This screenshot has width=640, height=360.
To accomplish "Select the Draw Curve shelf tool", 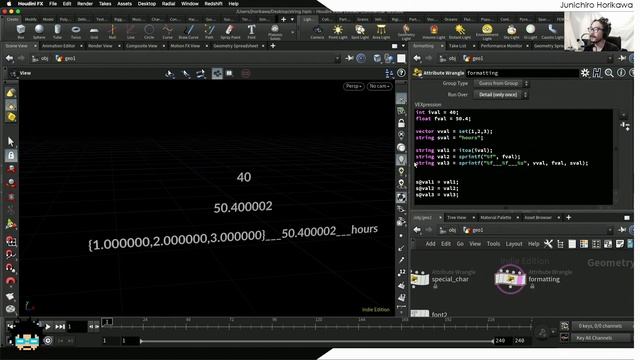I will coord(189,31).
